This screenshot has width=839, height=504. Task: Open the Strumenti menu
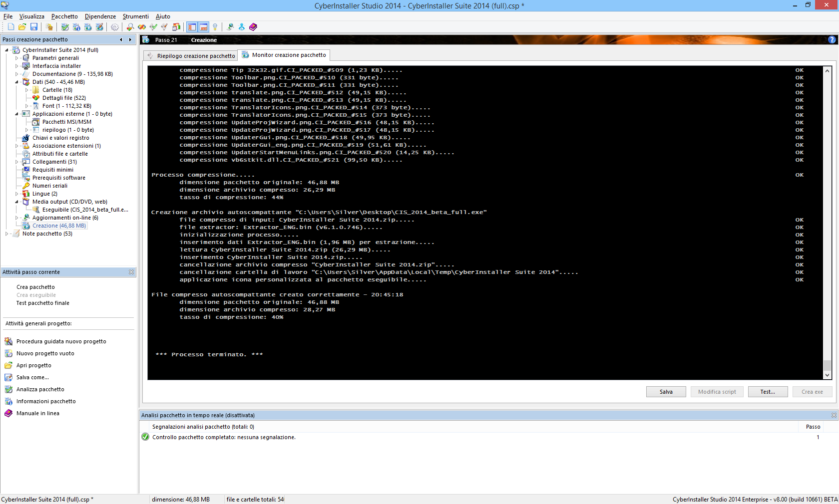[136, 16]
